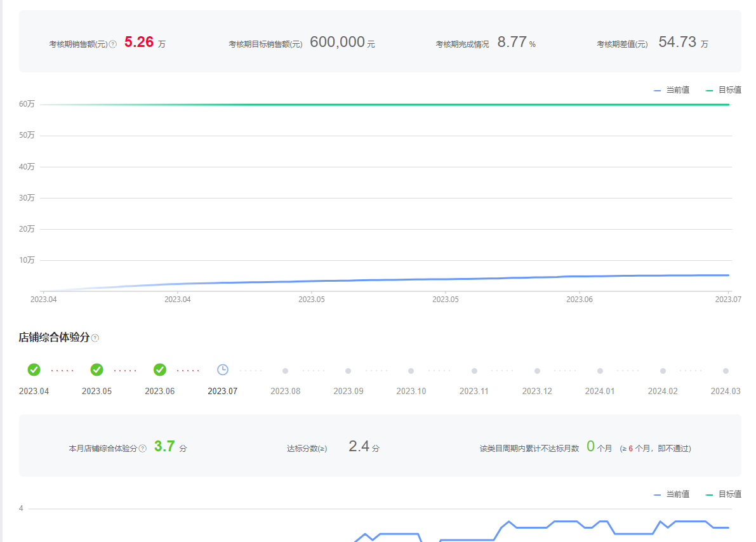Viewport: 756px width, 542px height.
Task: Open help tooltip next to 店铺综合体验分 heading
Action: pos(95,338)
